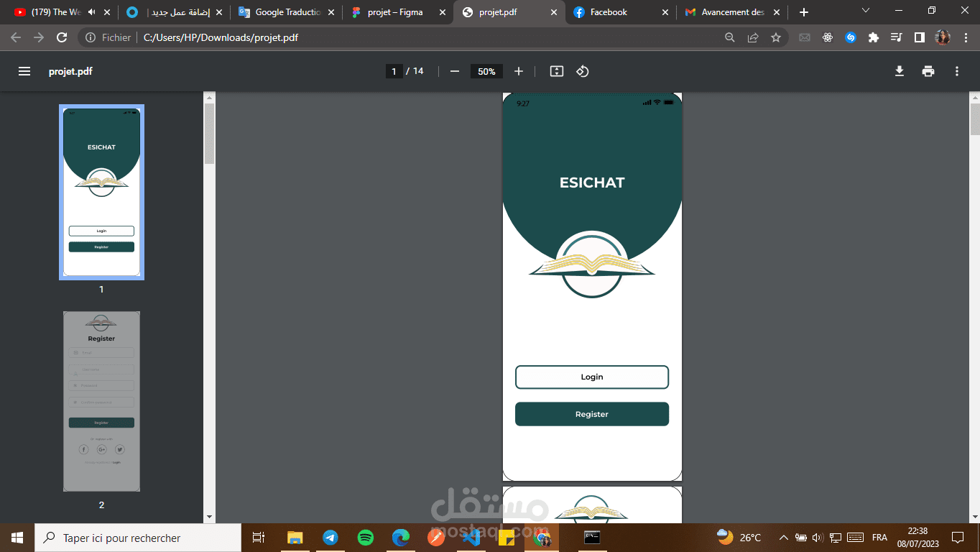
Task: Zoom out the PDF with minus button
Action: pyautogui.click(x=454, y=71)
